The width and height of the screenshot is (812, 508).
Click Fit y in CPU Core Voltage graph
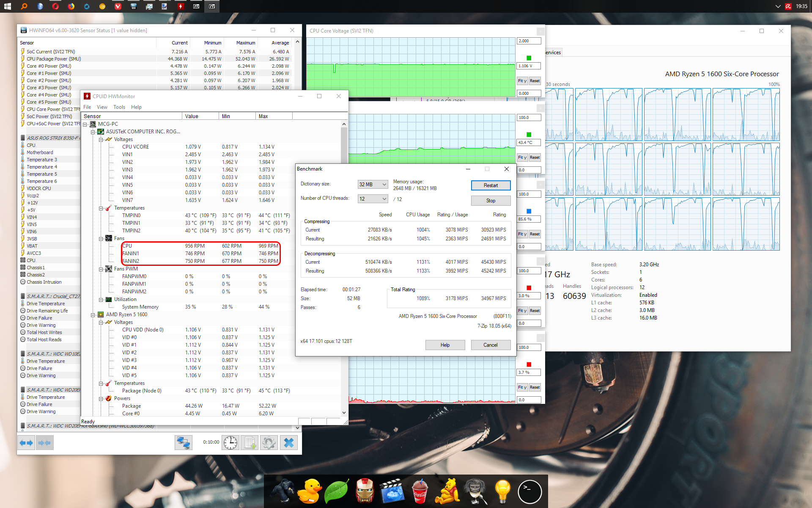[x=522, y=81]
